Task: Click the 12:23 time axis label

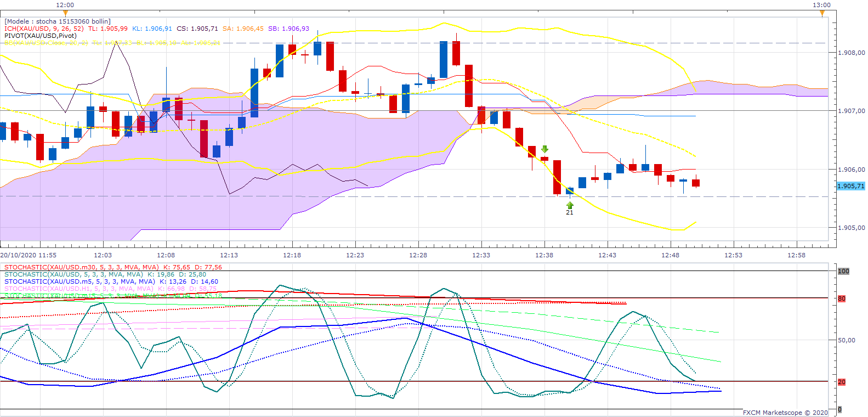Action: 355,255
